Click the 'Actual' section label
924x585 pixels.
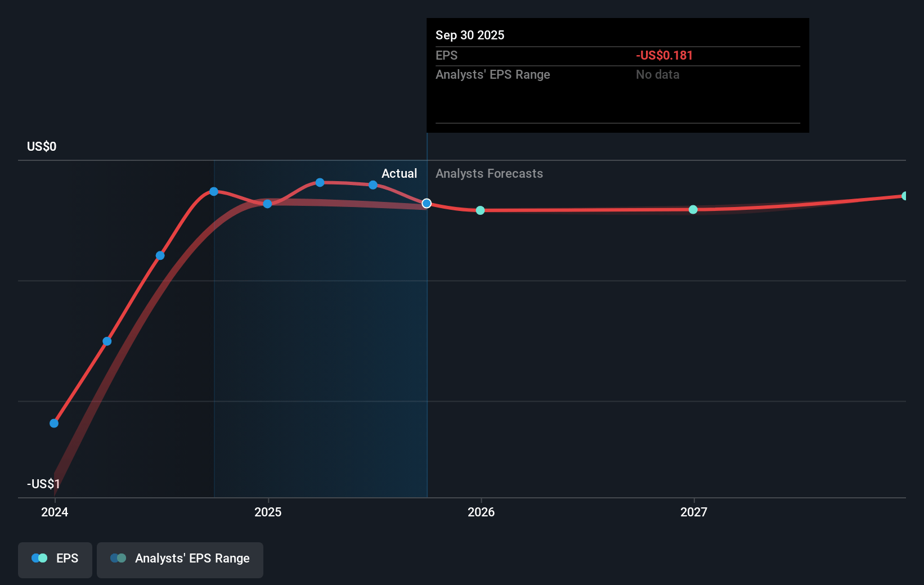point(399,174)
